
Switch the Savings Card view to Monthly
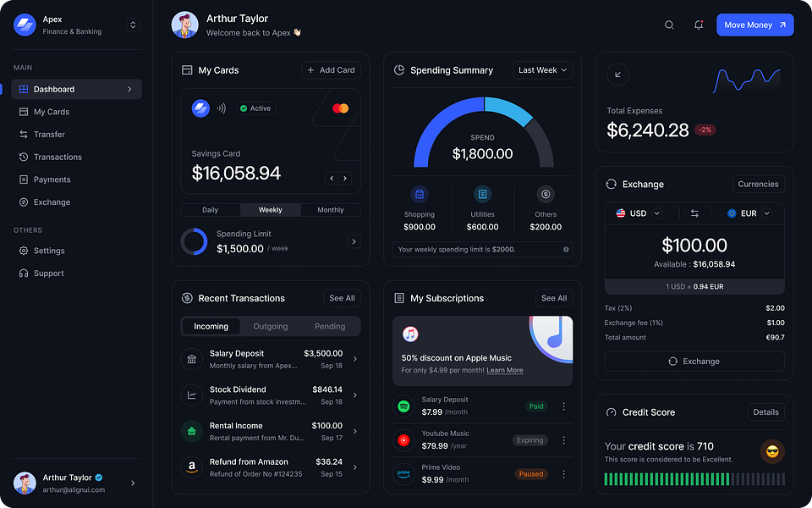330,209
